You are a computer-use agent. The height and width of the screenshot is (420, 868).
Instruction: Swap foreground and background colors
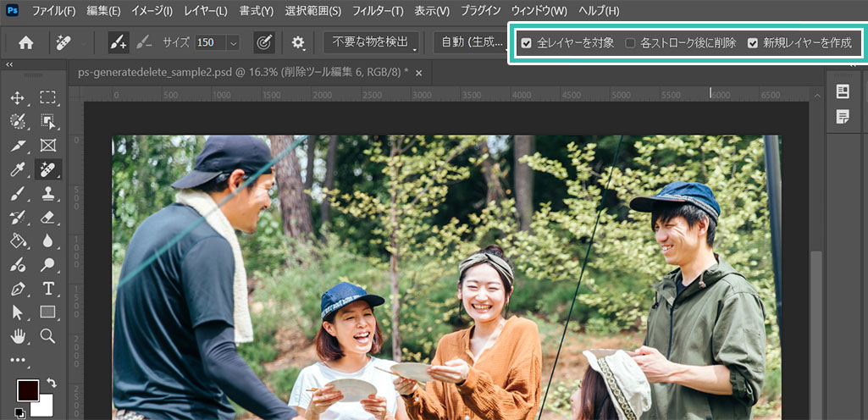(x=51, y=383)
